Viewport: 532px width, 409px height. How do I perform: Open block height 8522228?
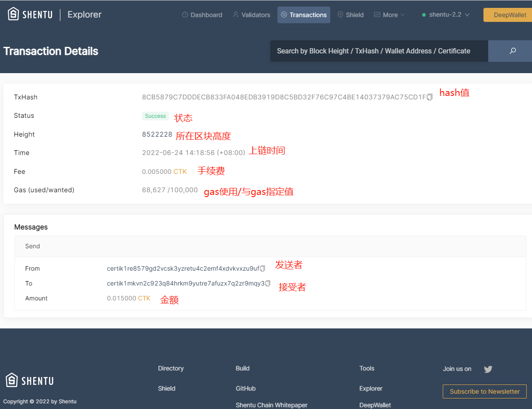click(157, 134)
